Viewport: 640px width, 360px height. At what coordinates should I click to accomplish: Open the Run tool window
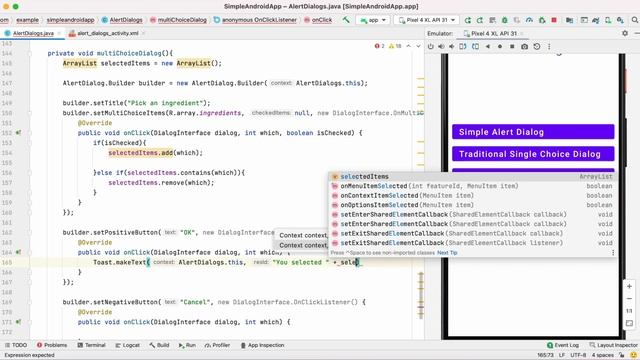[x=187, y=345]
